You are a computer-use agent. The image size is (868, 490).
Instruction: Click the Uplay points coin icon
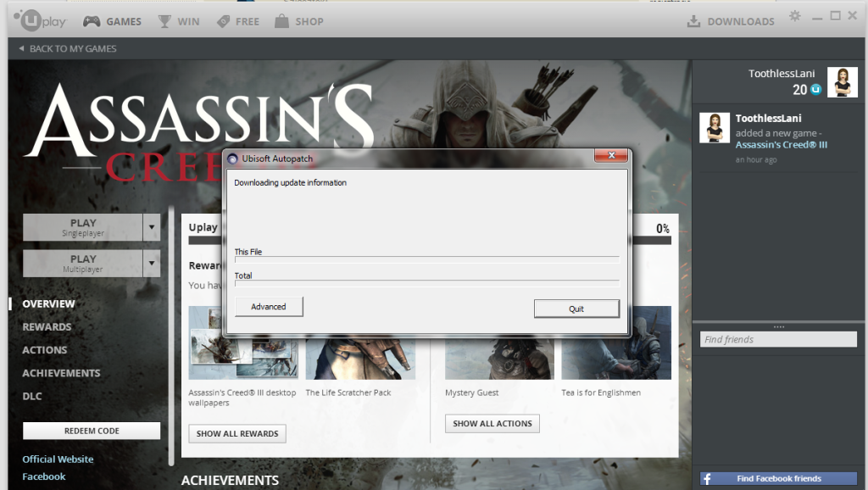tap(815, 89)
